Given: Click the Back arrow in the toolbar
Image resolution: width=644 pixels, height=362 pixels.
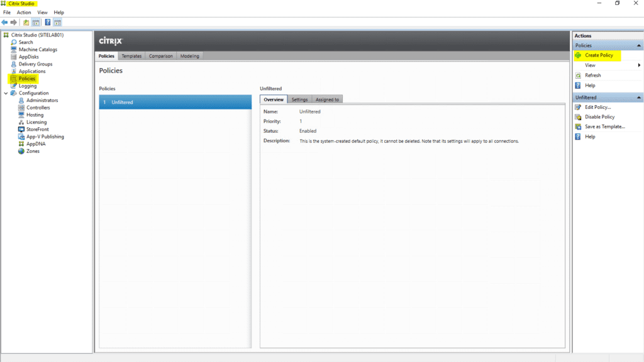Looking at the screenshot, I should click(5, 23).
